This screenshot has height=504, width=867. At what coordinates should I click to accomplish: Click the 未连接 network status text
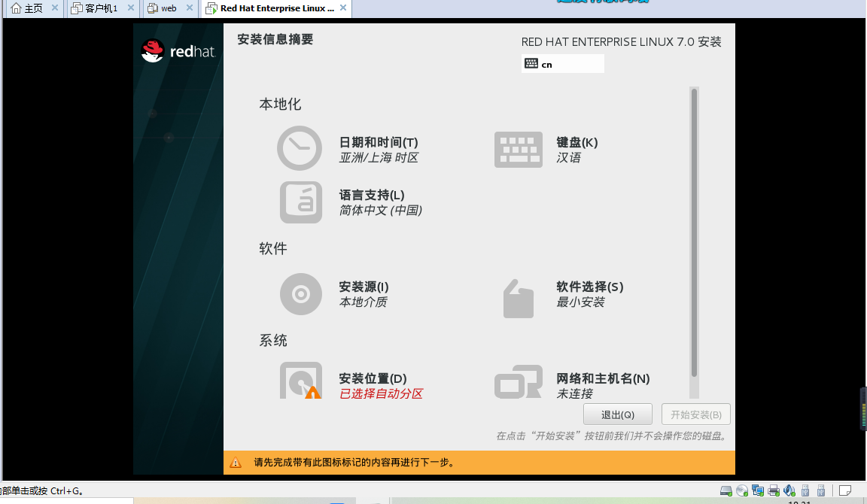tap(574, 393)
